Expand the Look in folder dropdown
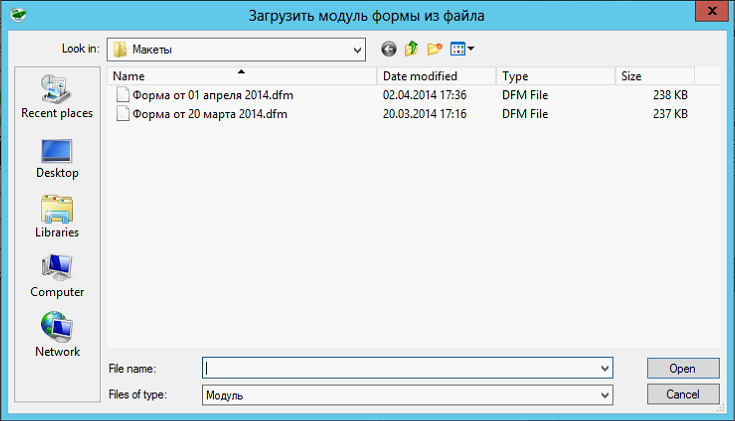 pyautogui.click(x=357, y=48)
